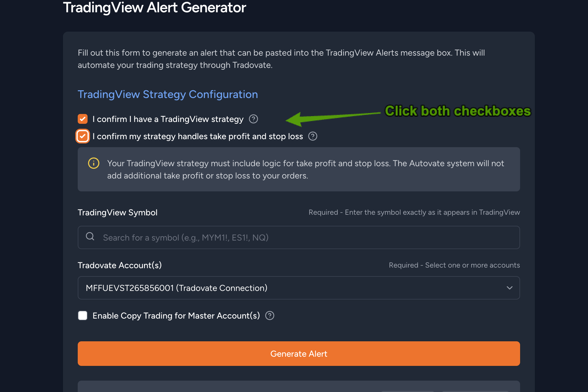Open help icon next to TradingView strategy confirmation
This screenshot has height=392, width=588.
point(253,119)
